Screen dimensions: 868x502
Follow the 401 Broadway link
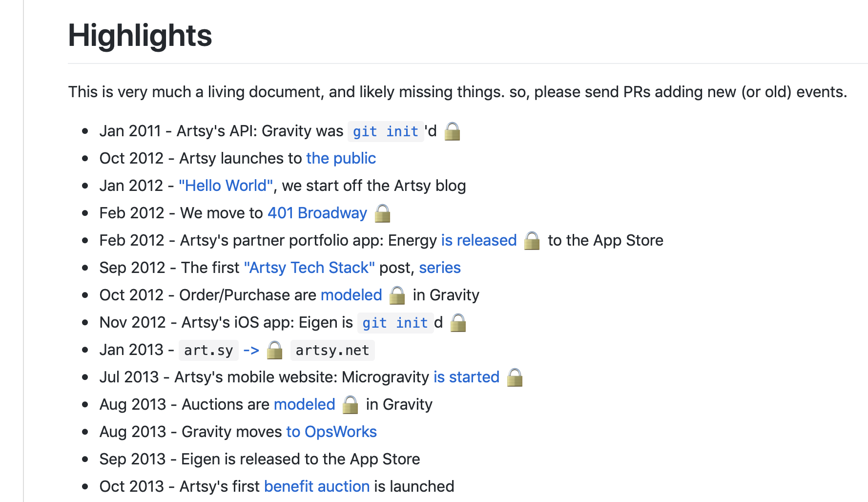point(317,213)
